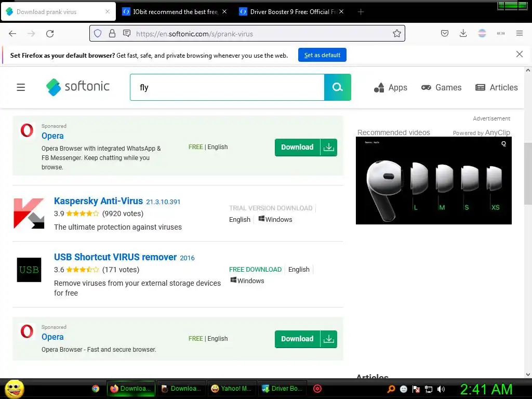Launch Chrome from the taskbar
This screenshot has width=532, height=399.
click(96, 389)
